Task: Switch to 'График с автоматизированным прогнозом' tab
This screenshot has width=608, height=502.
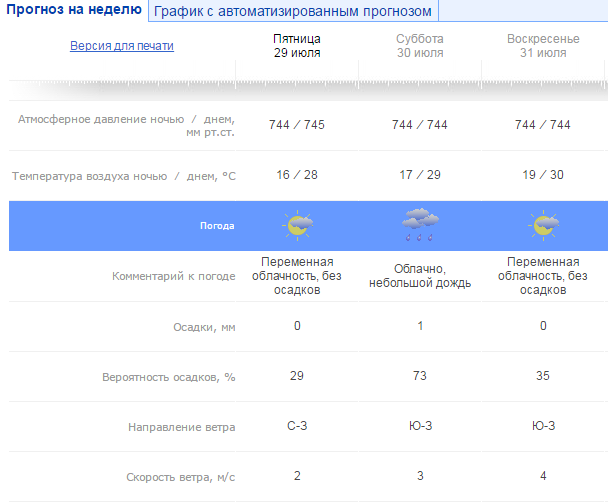Action: pos(293,12)
